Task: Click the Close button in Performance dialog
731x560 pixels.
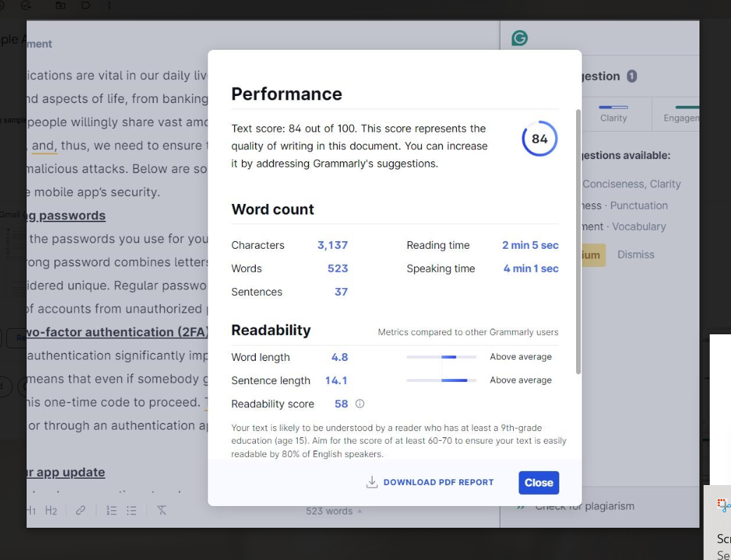Action: (538, 483)
